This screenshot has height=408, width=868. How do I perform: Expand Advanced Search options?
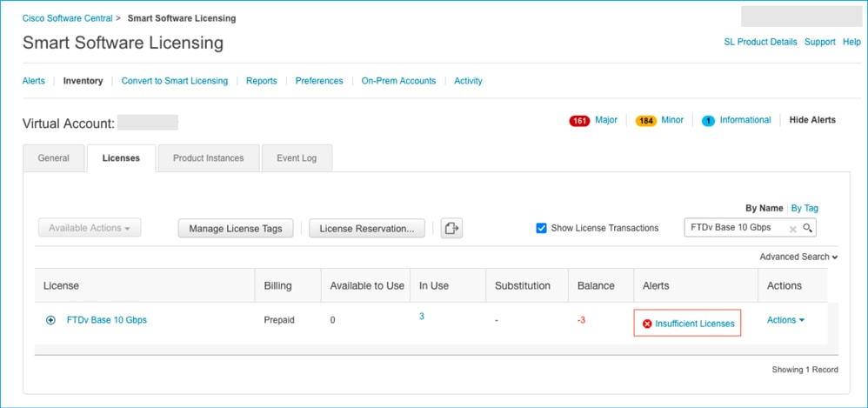tap(798, 257)
